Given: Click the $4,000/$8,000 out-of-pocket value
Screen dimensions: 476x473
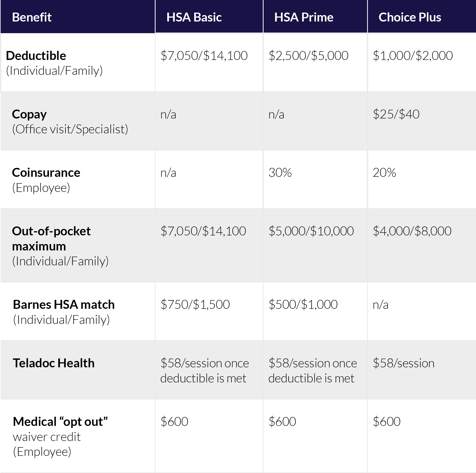Looking at the screenshot, I should click(412, 231).
